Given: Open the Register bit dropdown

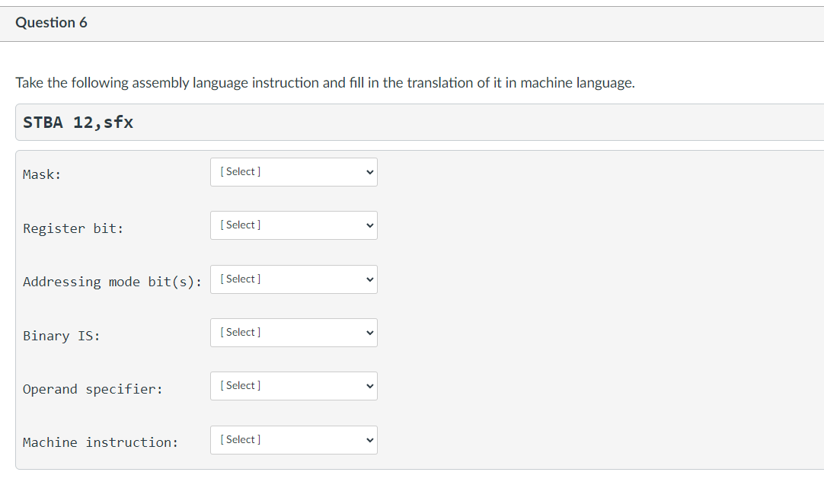Looking at the screenshot, I should (293, 225).
